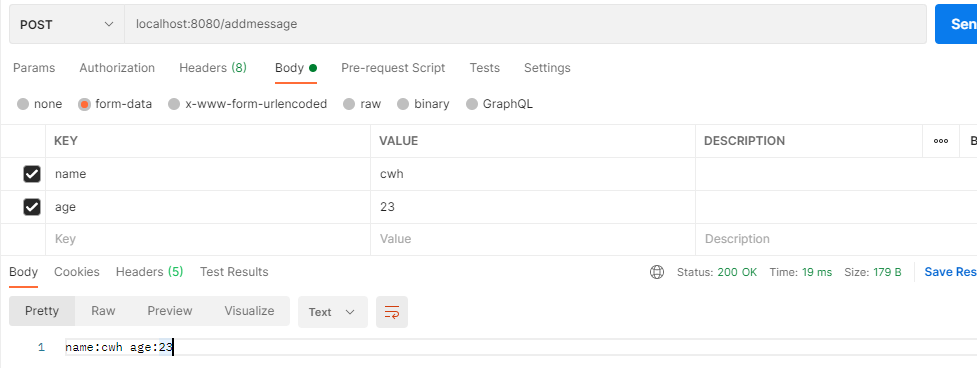The image size is (977, 368).
Task: Expand the Text response format dropdown
Action: tap(333, 312)
